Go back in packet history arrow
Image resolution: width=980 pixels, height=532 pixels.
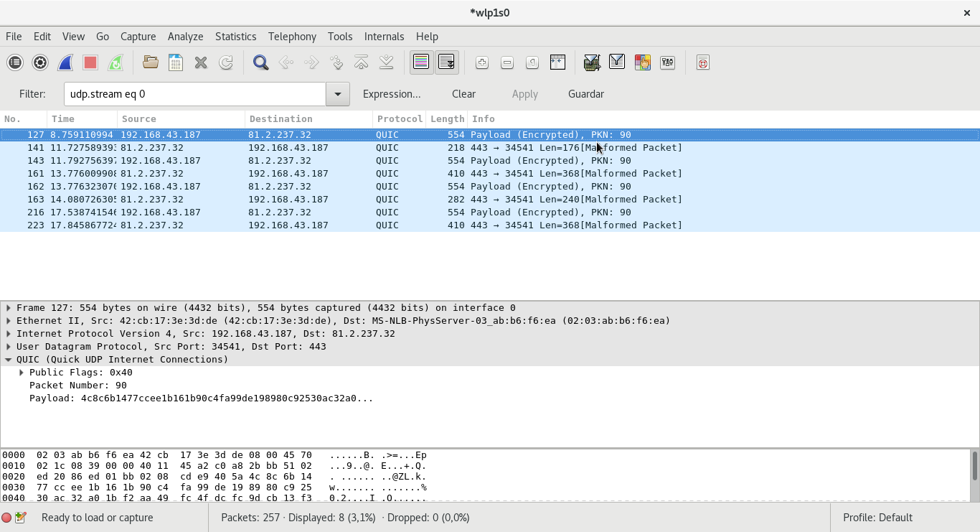pyautogui.click(x=286, y=62)
